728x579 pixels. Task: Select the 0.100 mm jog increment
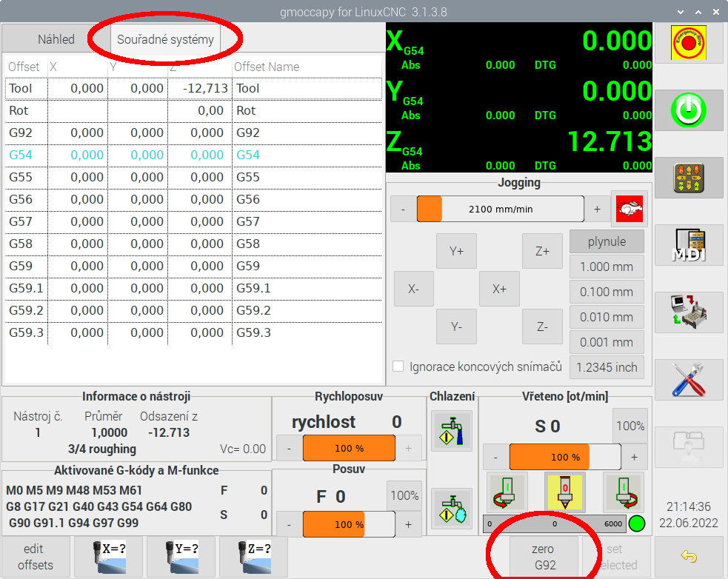(x=606, y=292)
